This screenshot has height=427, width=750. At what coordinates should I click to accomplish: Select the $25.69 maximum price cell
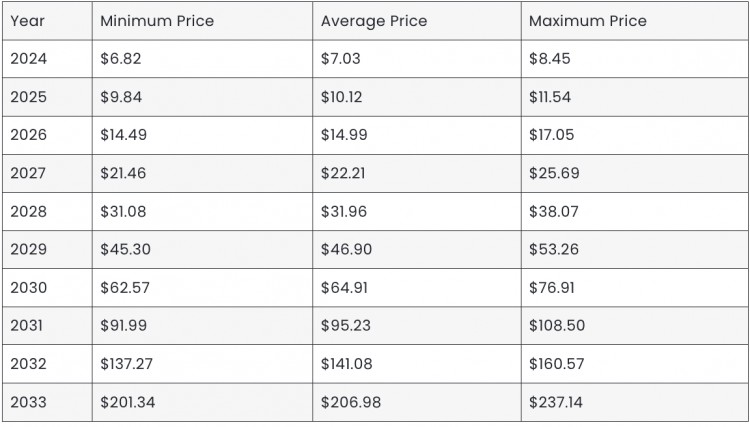coord(635,173)
